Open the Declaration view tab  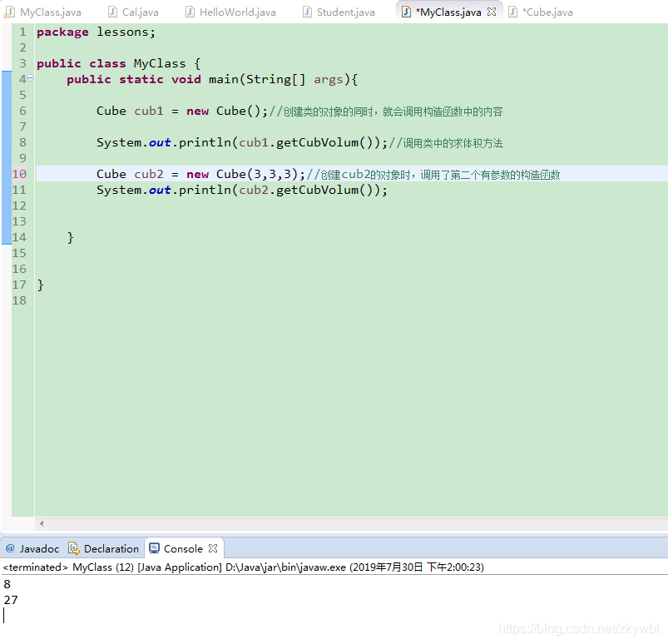tap(103, 548)
